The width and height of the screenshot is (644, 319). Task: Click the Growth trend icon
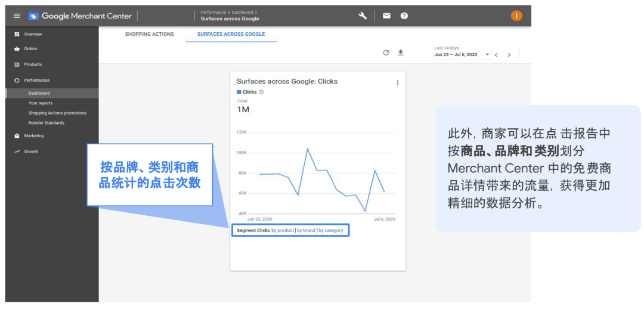(x=17, y=151)
